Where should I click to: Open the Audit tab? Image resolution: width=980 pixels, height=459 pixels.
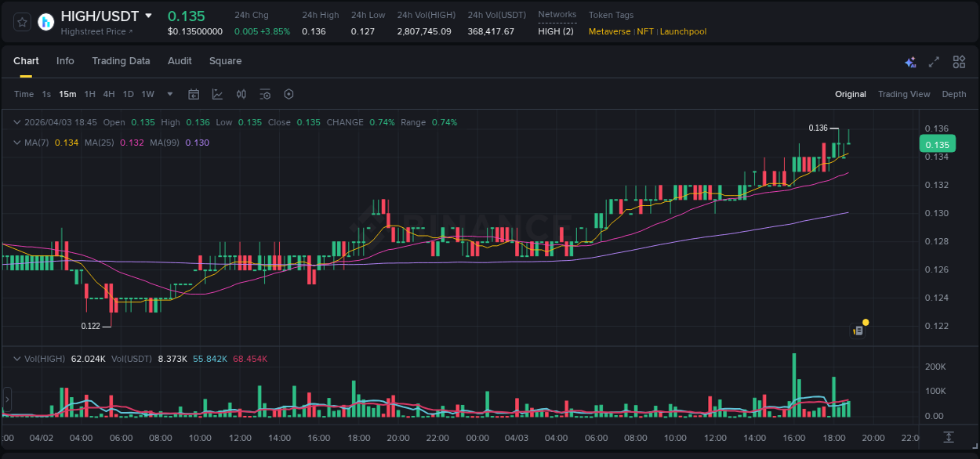[180, 61]
